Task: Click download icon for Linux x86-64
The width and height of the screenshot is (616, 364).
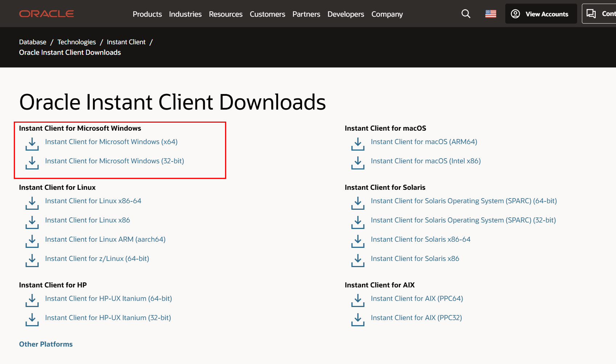Action: point(32,203)
